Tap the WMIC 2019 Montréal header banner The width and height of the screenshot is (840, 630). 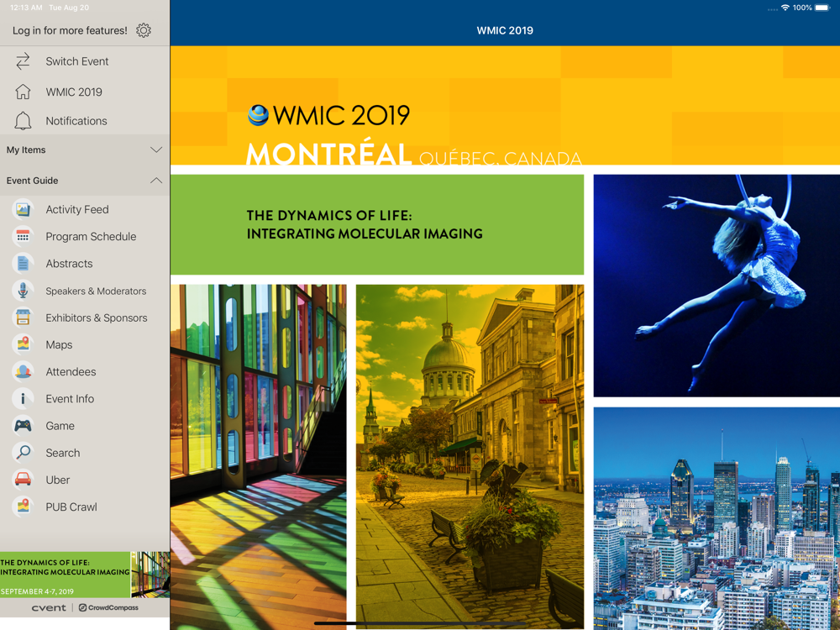click(505, 106)
